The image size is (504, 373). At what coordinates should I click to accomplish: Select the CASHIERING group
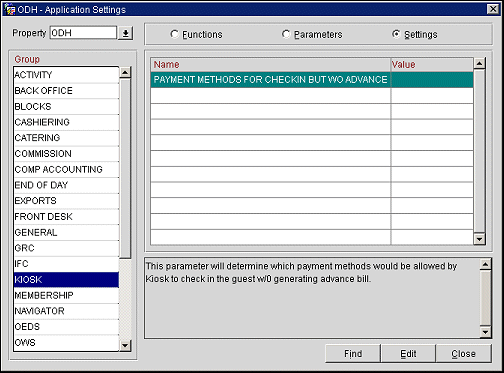coord(66,122)
